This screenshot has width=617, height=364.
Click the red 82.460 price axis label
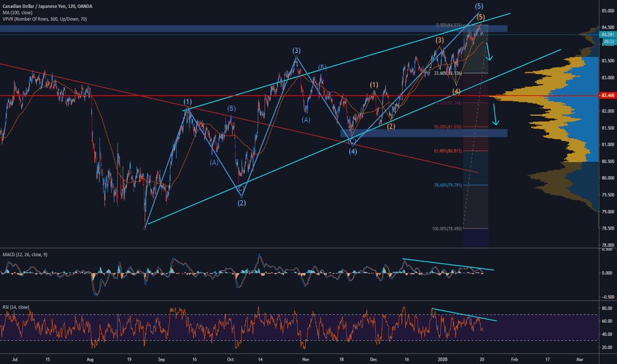point(606,96)
